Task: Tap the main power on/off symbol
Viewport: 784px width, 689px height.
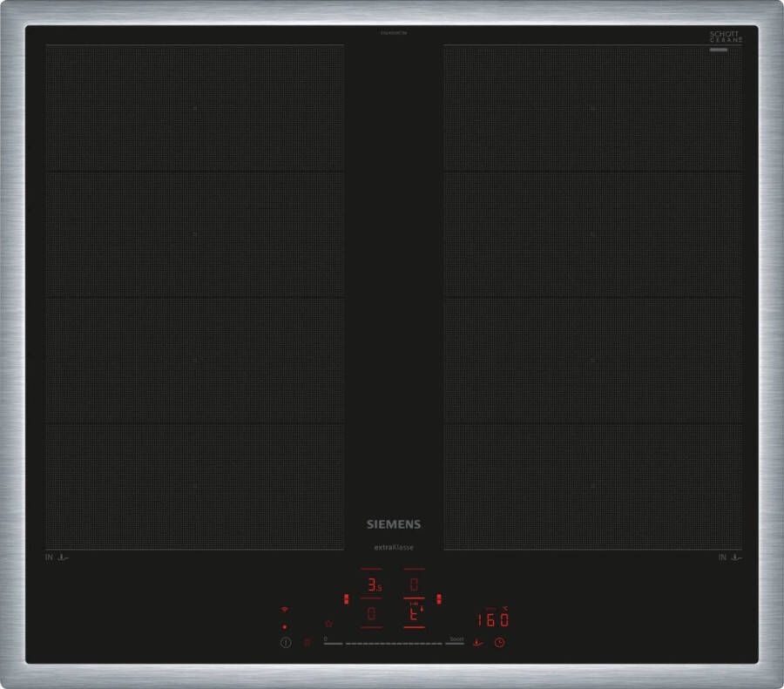Action: [x=286, y=643]
